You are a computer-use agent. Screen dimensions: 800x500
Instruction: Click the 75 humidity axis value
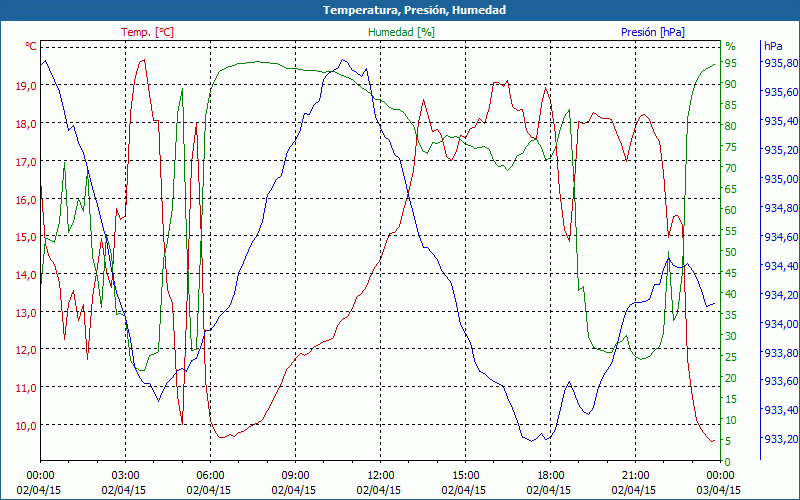tap(731, 147)
